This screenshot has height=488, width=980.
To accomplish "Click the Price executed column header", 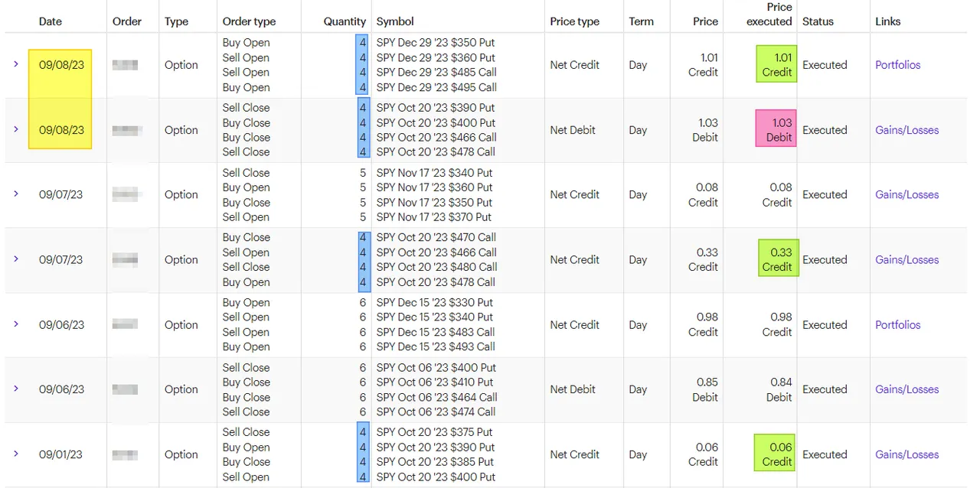I will tap(769, 15).
